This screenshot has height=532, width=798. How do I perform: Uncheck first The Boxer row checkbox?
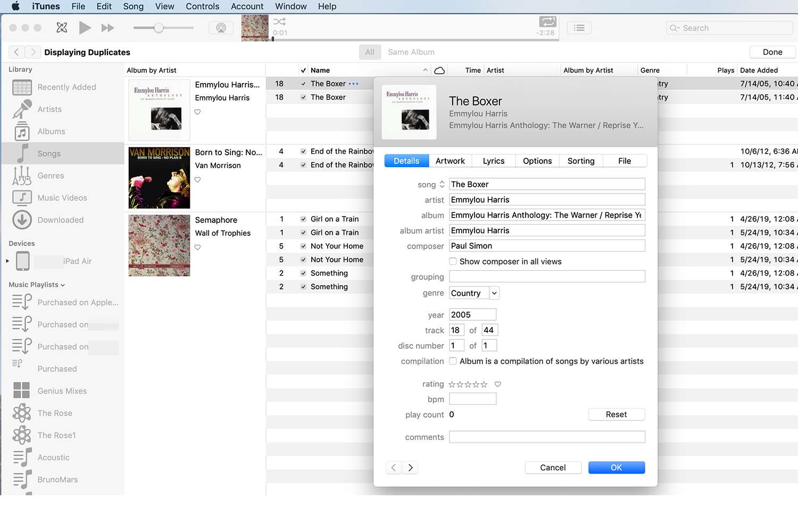pyautogui.click(x=303, y=84)
